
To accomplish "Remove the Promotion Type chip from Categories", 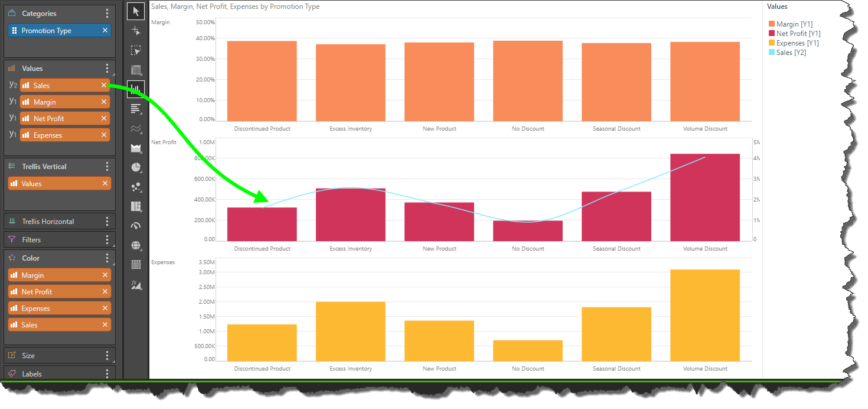I will tap(105, 31).
